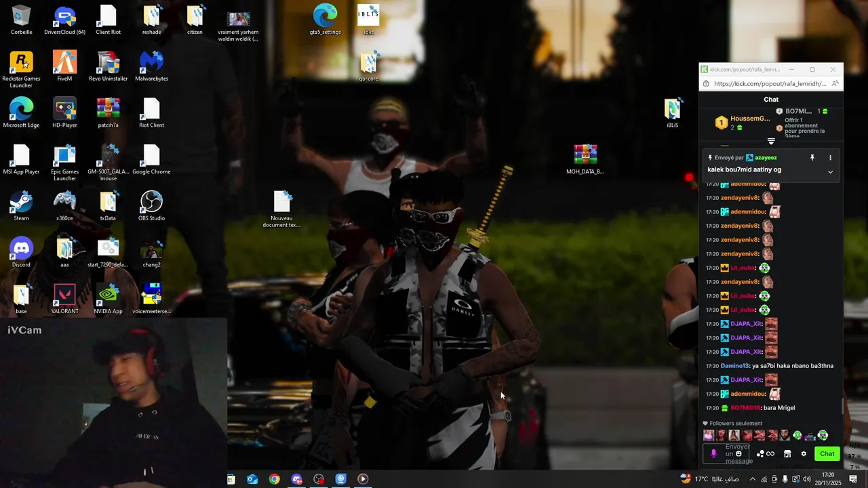Image resolution: width=868 pixels, height=488 pixels.
Task: Open the Corbeille recycle bin icon
Action: (x=21, y=20)
